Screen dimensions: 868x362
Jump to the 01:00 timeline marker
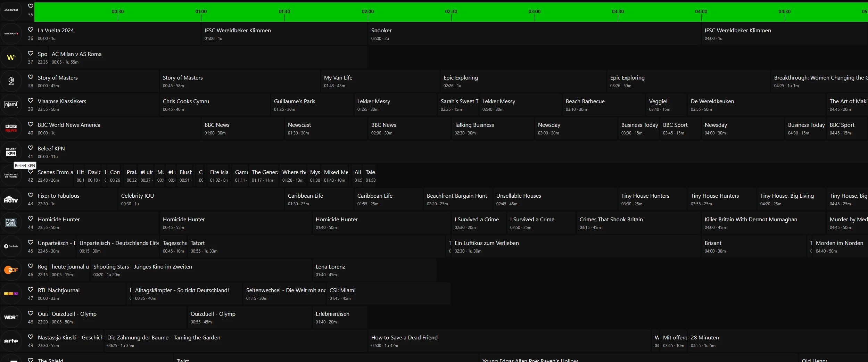(201, 11)
